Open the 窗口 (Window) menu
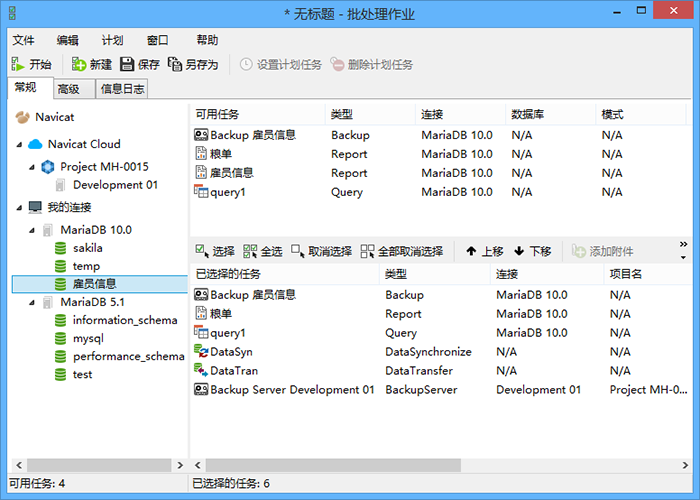This screenshot has width=700, height=500. tap(158, 40)
